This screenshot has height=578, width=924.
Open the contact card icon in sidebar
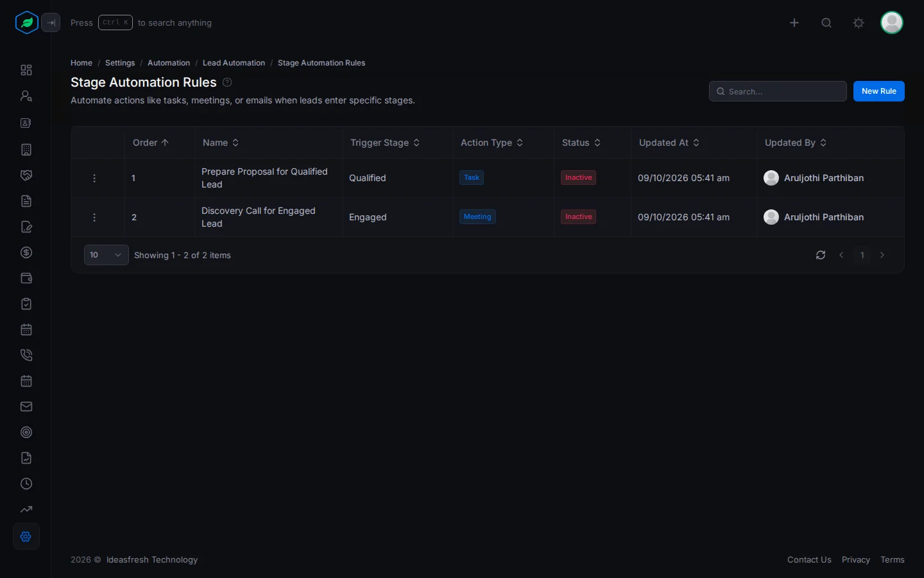[26, 123]
